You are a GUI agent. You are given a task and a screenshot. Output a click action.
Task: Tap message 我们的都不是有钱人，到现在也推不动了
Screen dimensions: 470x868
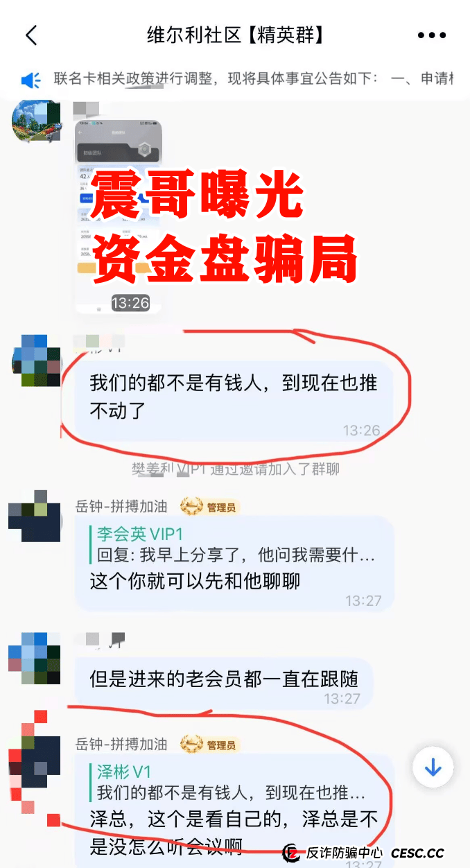234,399
